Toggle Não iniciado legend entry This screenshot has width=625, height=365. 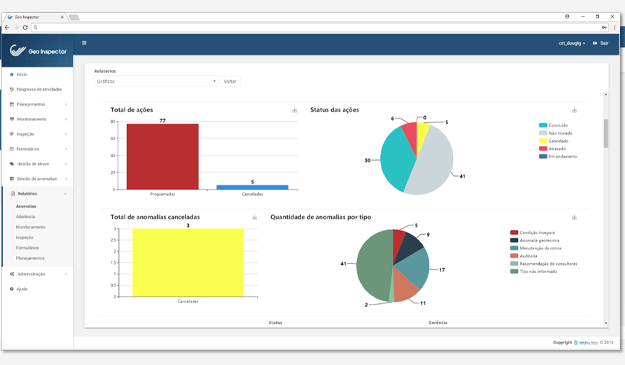(x=556, y=133)
